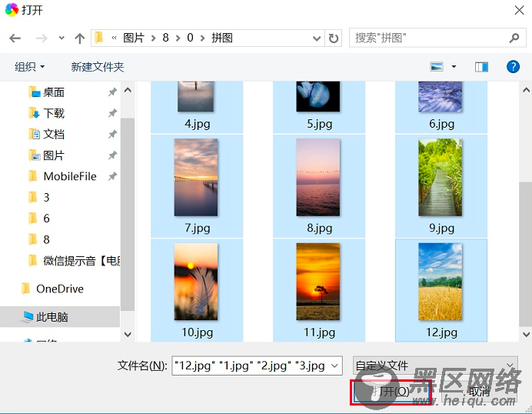The height and width of the screenshot is (414, 532).
Task: Click pin icon next to 文档
Action: [x=112, y=134]
